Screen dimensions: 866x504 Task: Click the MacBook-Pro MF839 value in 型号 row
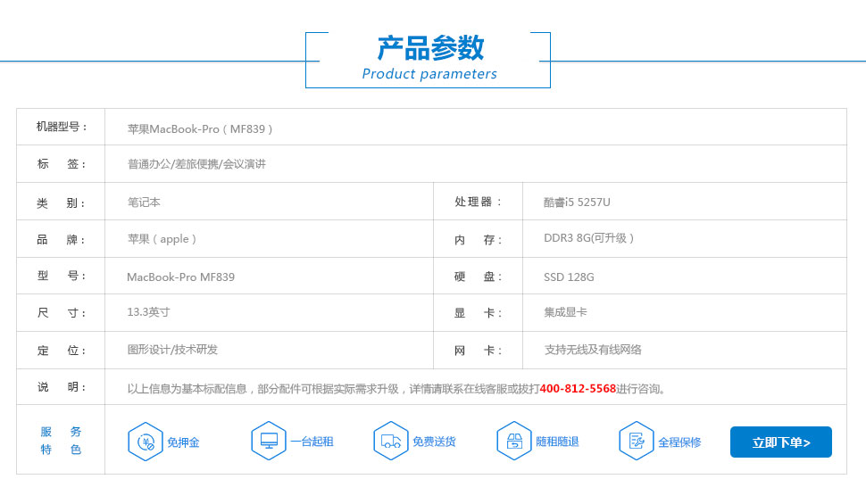pos(180,277)
